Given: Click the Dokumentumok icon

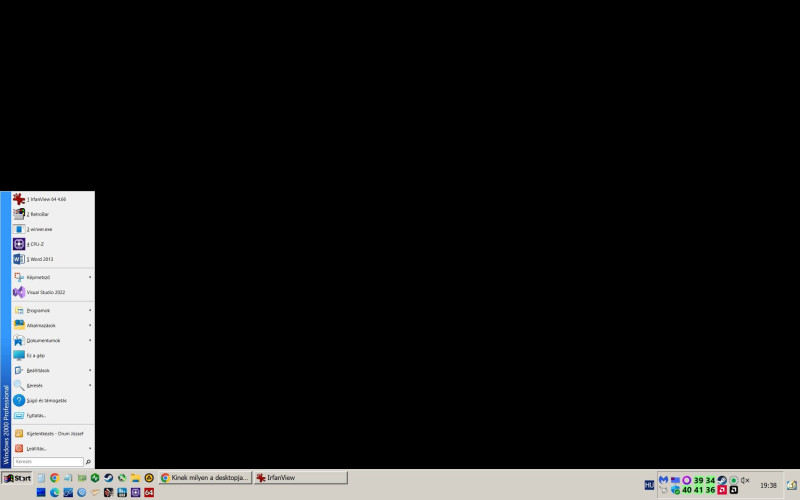Looking at the screenshot, I should tap(19, 340).
